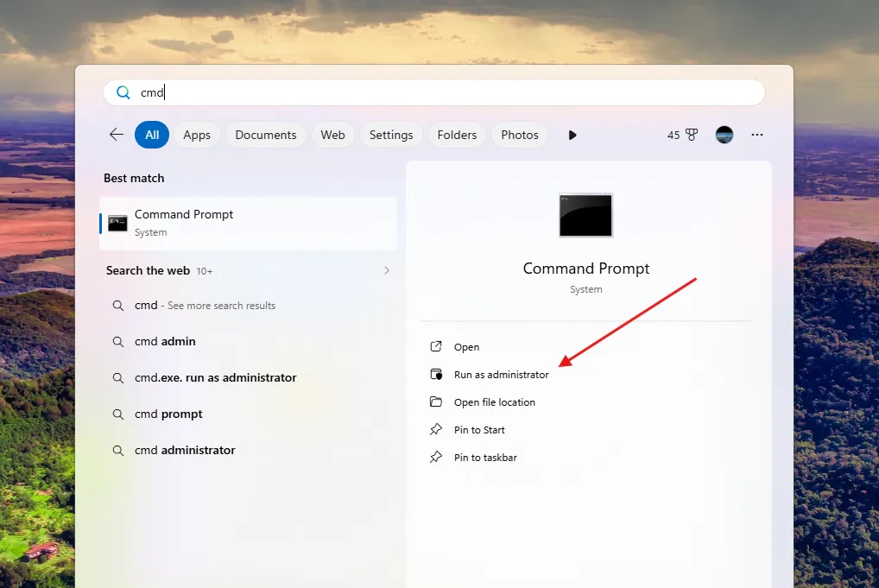Click the Best match heading
Viewport: 879px width, 588px height.
click(134, 178)
